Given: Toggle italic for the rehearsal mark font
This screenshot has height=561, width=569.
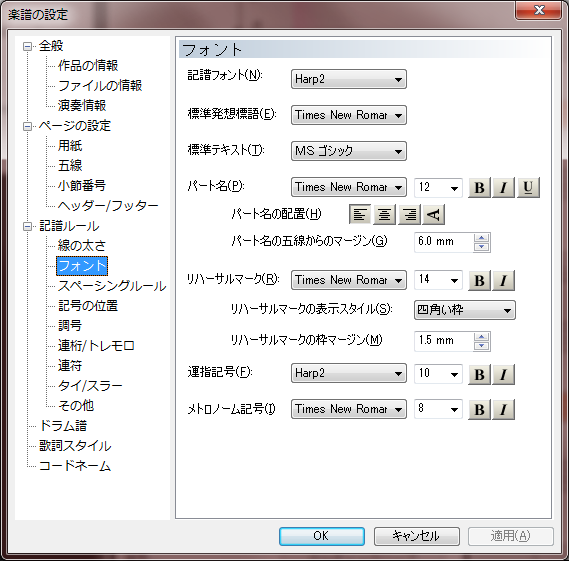Looking at the screenshot, I should tap(503, 280).
